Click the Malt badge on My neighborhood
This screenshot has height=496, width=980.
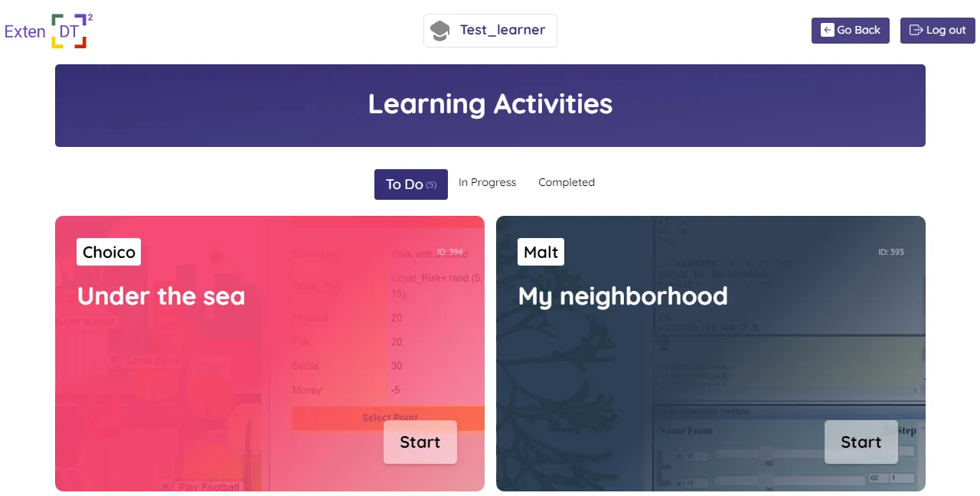[x=541, y=251]
